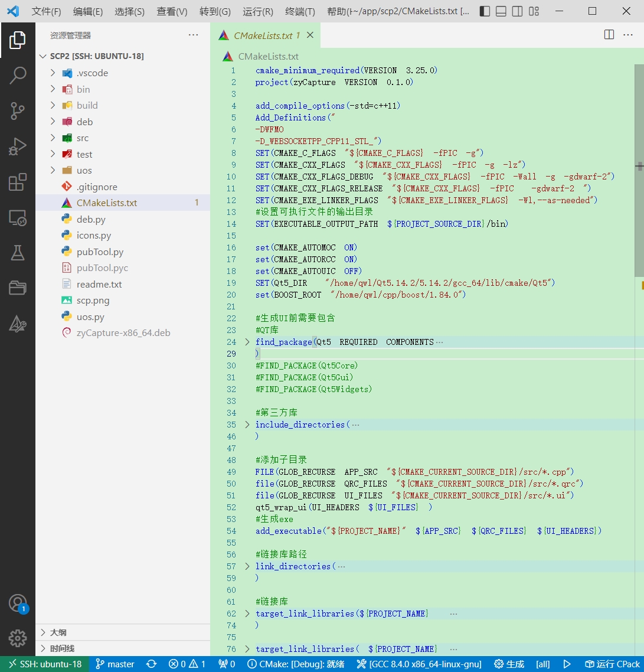Unfold the find_package block at line 24
Screen dimensions: 644x672
coord(247,342)
